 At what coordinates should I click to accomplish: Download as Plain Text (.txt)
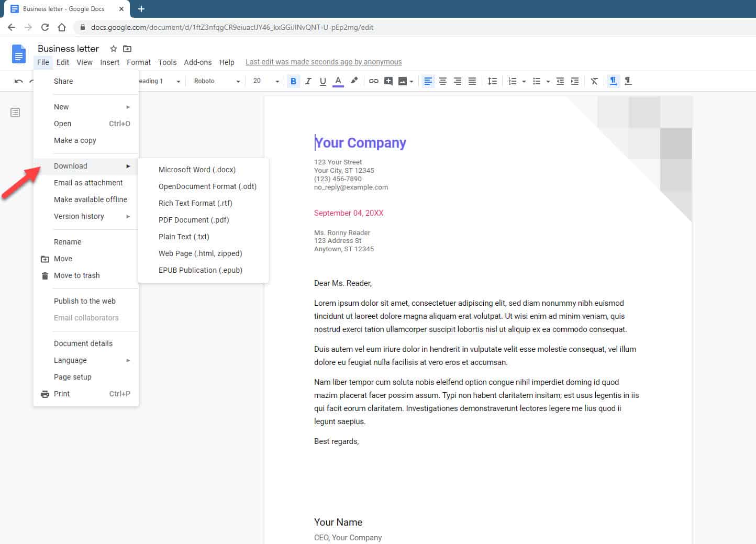click(x=204, y=237)
